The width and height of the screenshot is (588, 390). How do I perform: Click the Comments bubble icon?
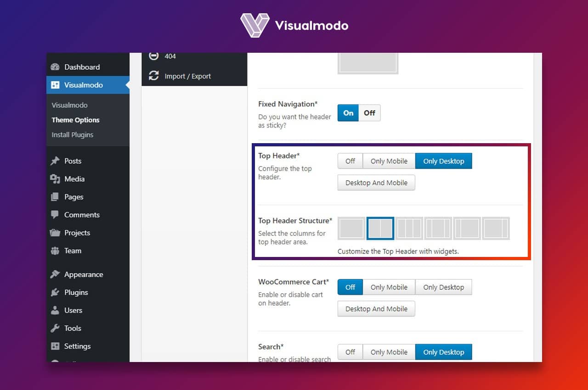point(55,215)
